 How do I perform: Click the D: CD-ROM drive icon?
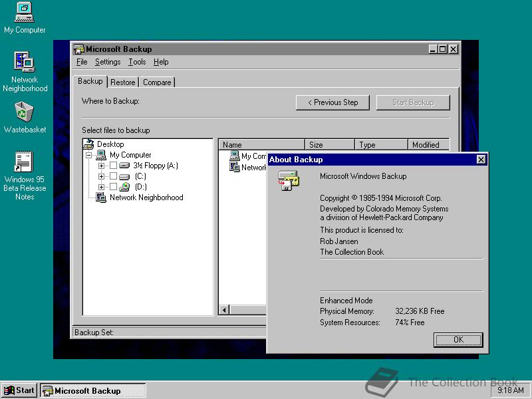[124, 187]
